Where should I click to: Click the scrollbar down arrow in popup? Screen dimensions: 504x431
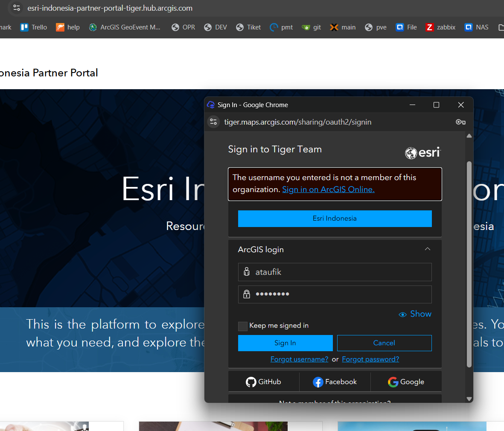pos(469,399)
